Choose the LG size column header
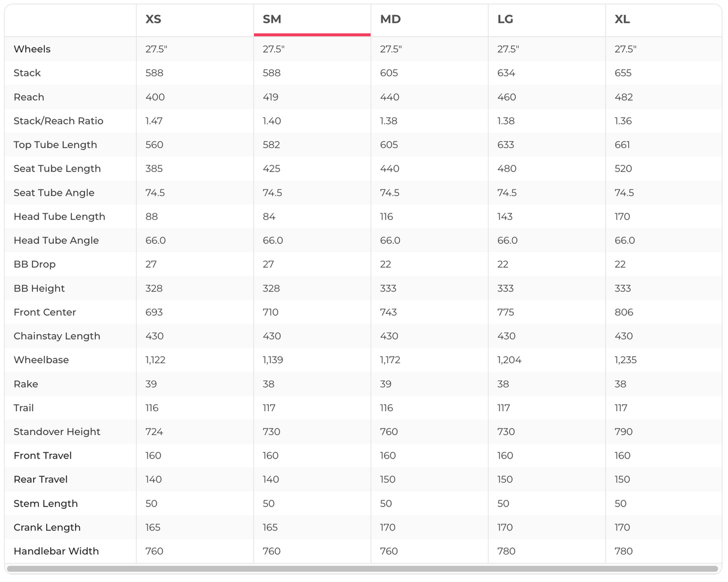728x582 pixels. tap(505, 20)
